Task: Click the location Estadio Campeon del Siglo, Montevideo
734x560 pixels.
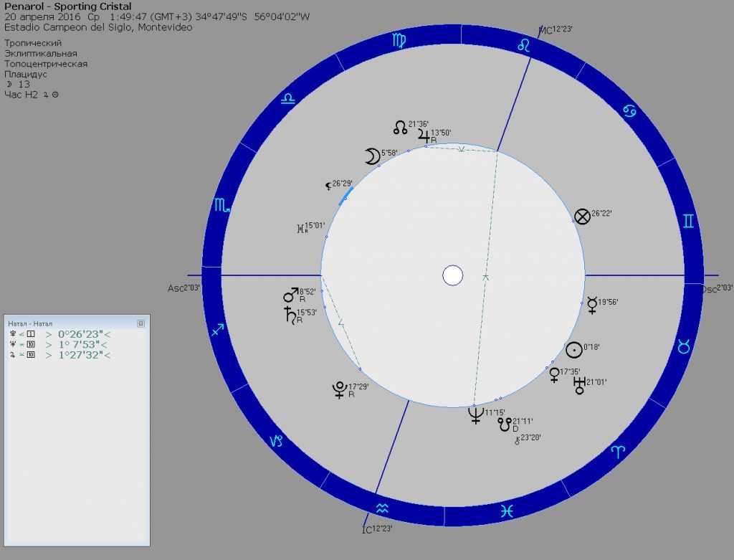Action: click(x=98, y=27)
